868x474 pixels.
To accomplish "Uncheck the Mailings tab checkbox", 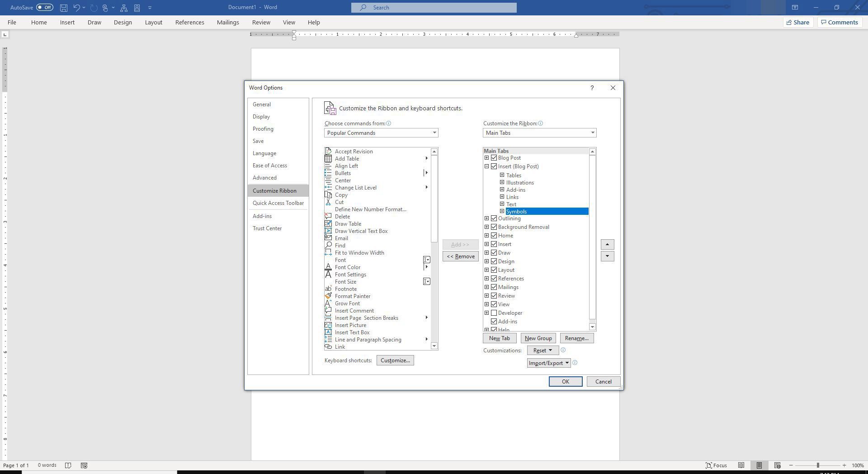I will click(x=494, y=287).
